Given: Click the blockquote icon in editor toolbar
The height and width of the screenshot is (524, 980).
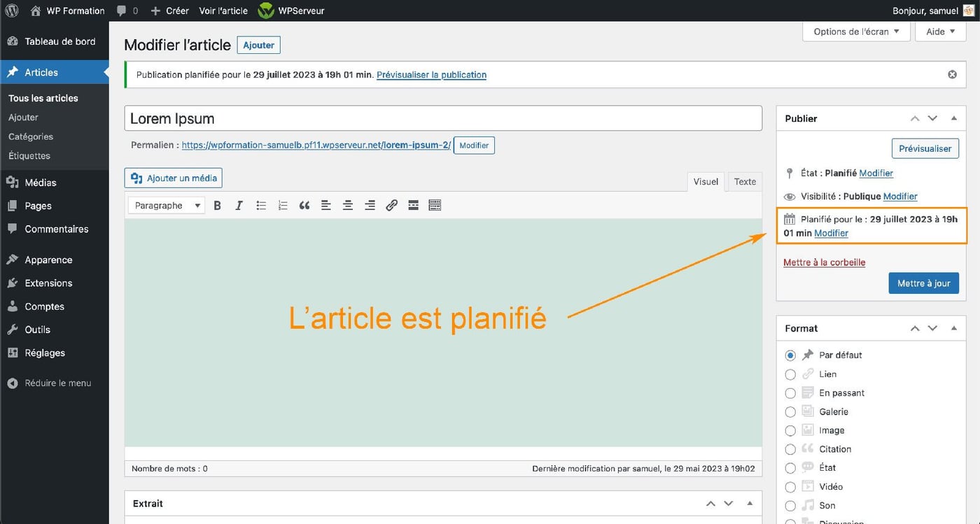Looking at the screenshot, I should (x=304, y=205).
